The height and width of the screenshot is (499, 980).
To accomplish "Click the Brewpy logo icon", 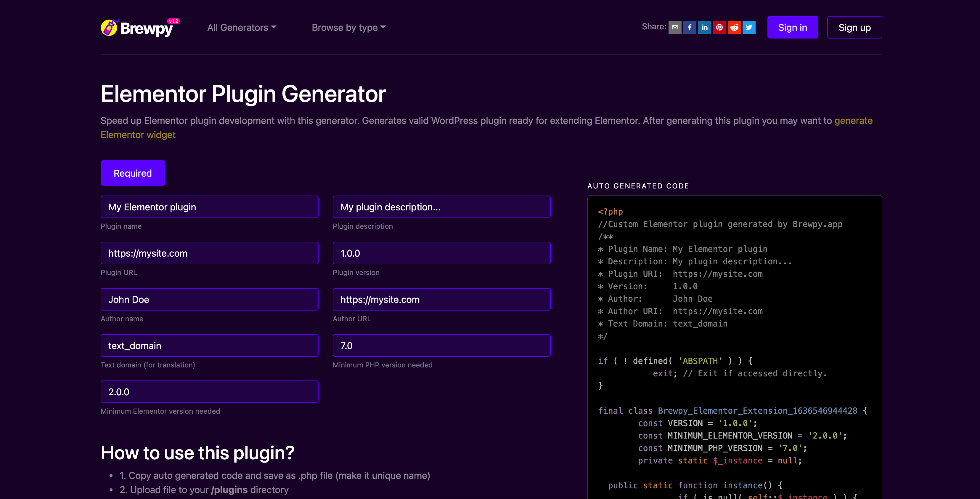I will [109, 28].
